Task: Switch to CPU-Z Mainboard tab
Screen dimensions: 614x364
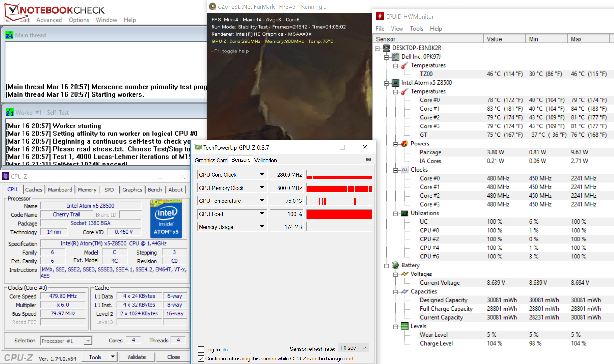Action: pos(60,190)
